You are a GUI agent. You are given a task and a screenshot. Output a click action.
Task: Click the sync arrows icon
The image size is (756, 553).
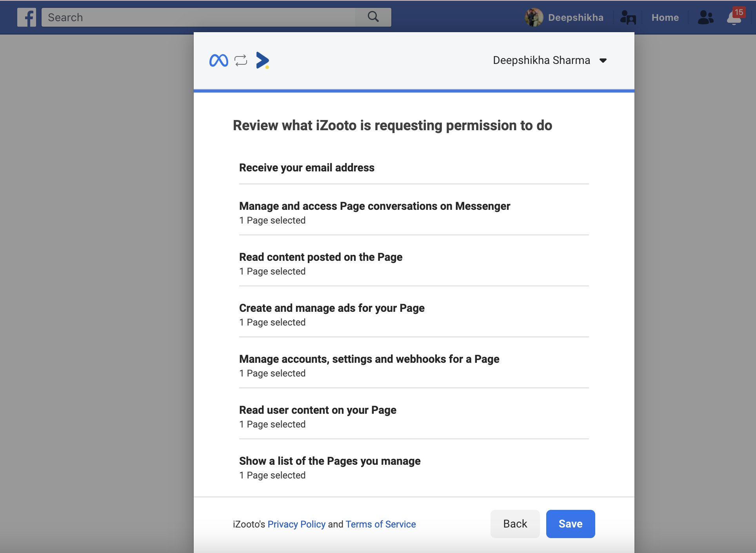(241, 60)
